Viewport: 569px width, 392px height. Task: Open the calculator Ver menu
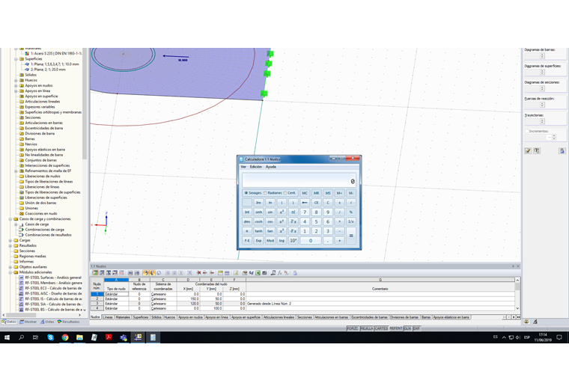tap(243, 167)
